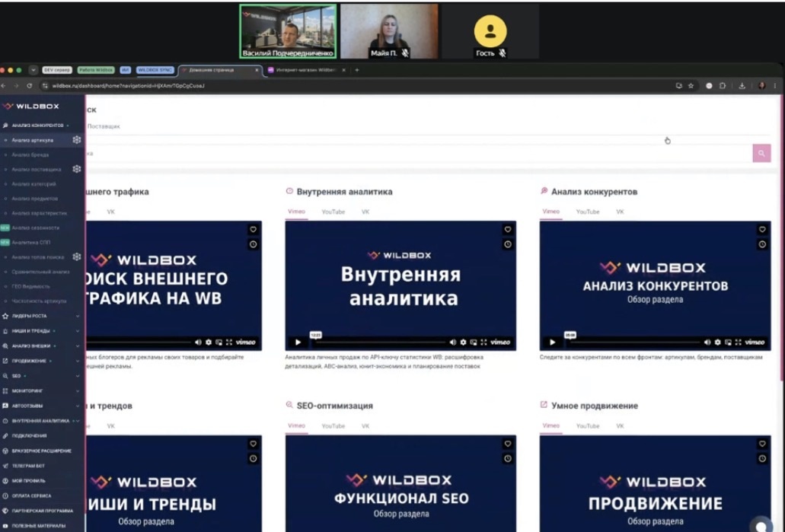The width and height of the screenshot is (785, 532).
Task: Click WILDBOX logo in sidebar
Action: coord(30,106)
